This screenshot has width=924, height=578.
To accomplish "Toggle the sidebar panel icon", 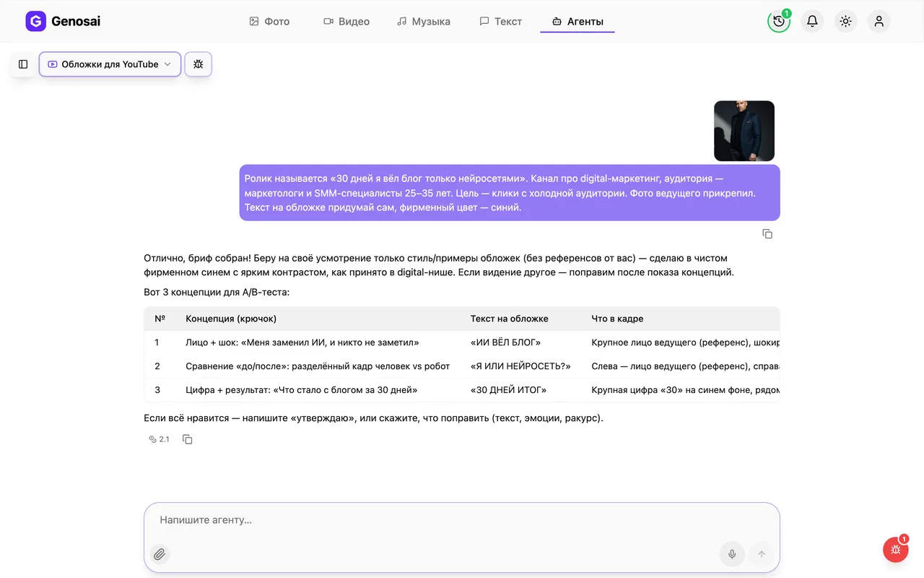I will [23, 64].
